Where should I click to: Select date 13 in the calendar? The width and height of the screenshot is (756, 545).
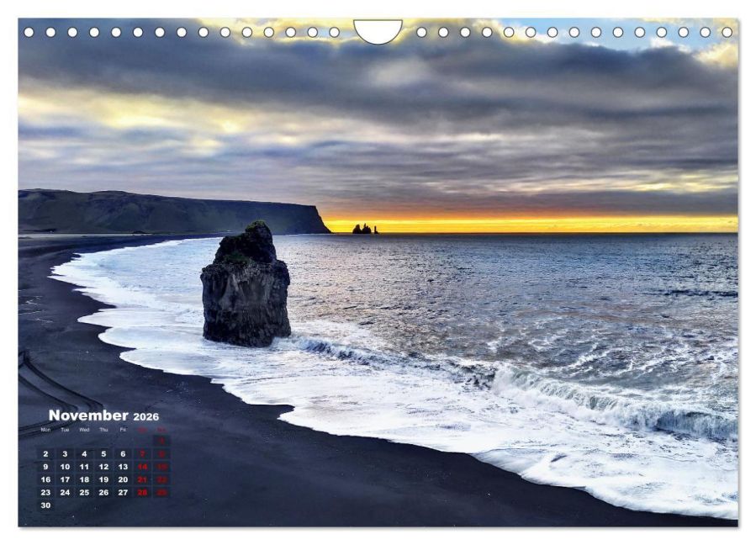coord(123,467)
